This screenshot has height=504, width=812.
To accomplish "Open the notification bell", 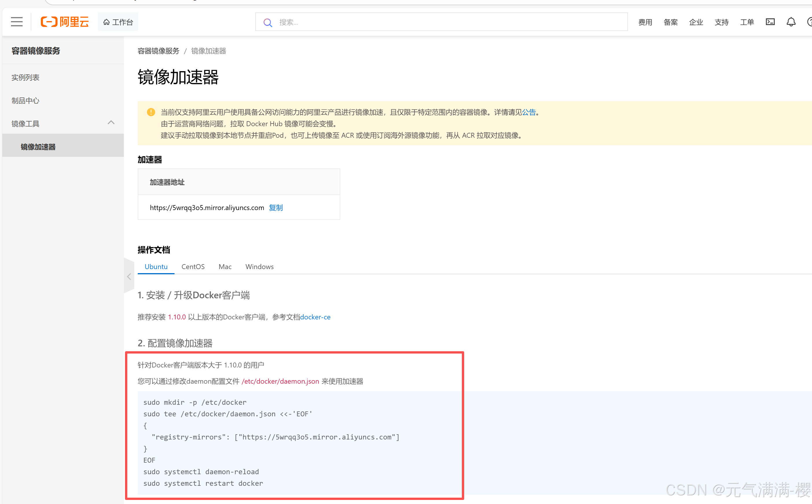I will click(791, 22).
